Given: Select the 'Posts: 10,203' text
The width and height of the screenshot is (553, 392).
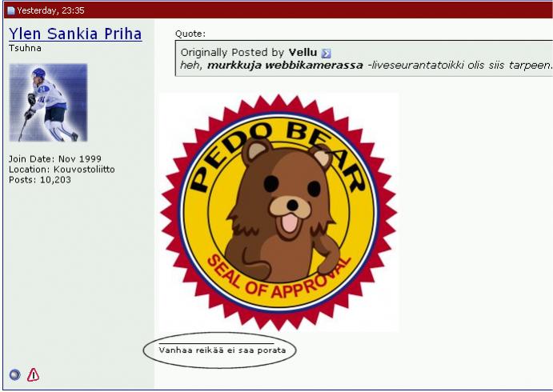Looking at the screenshot, I should (40, 180).
